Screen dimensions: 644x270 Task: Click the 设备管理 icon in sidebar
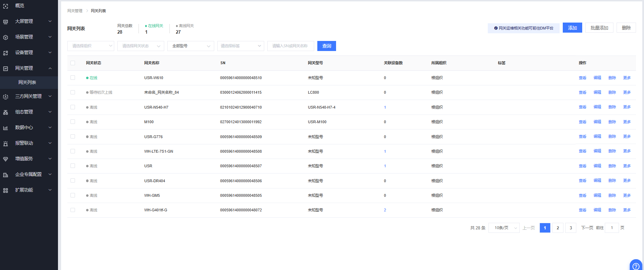6,53
